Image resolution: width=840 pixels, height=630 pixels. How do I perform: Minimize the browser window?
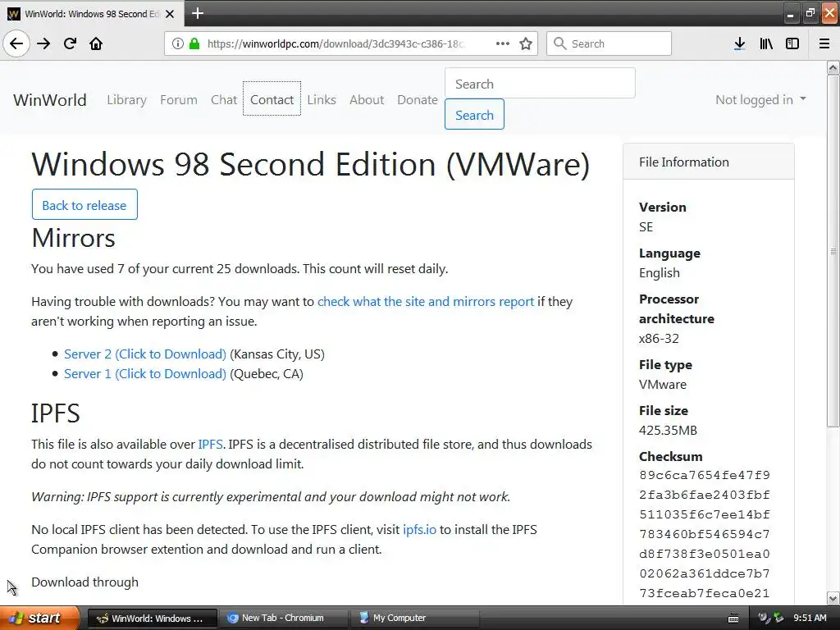pyautogui.click(x=790, y=13)
